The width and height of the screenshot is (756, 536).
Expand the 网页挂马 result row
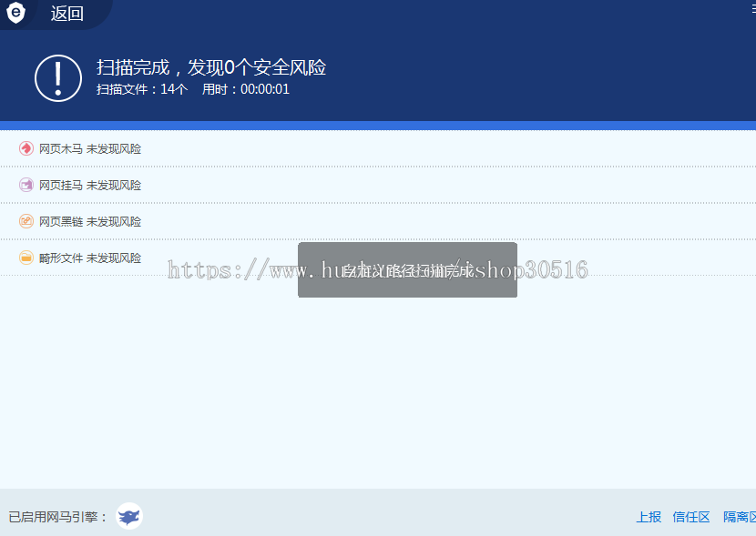click(x=88, y=185)
